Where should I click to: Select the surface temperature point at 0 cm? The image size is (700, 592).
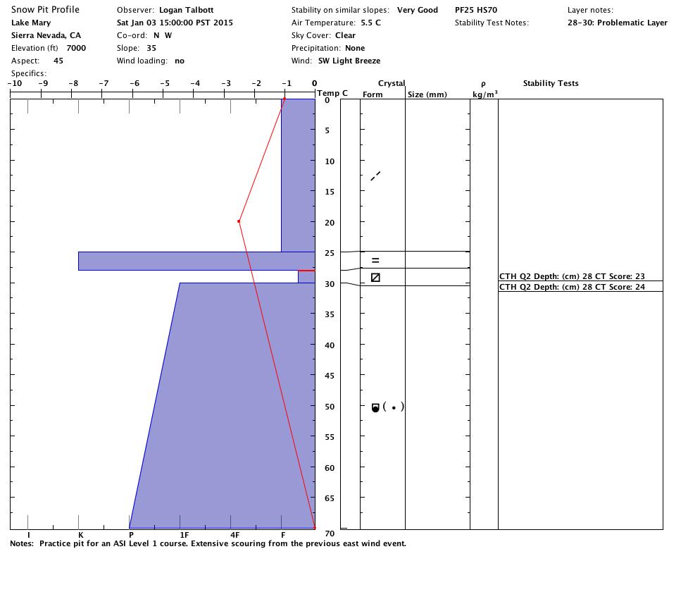285,99
